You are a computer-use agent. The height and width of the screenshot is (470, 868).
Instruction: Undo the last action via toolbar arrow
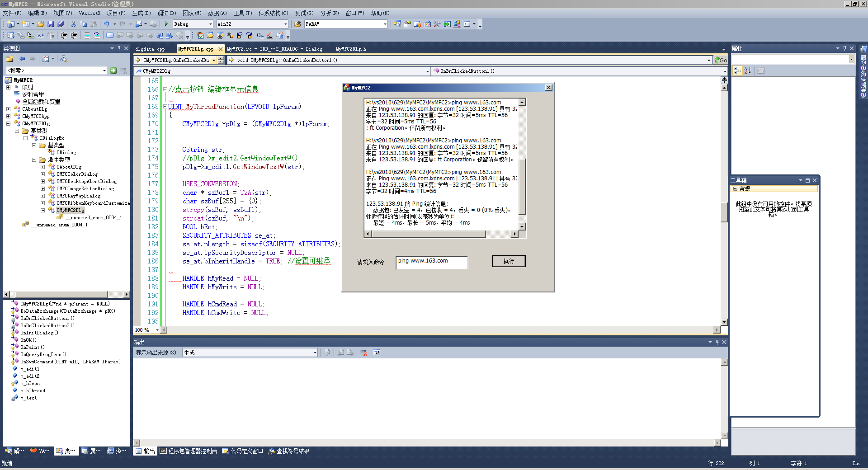(106, 24)
